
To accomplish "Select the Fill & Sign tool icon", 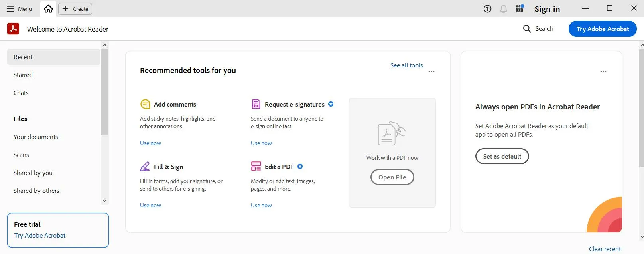I will click(x=145, y=166).
